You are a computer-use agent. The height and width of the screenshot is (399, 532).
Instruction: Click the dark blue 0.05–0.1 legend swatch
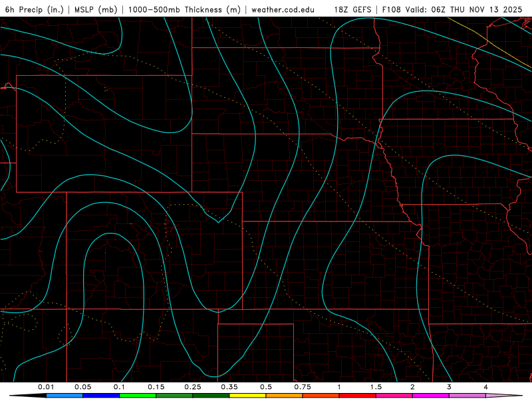101,396
